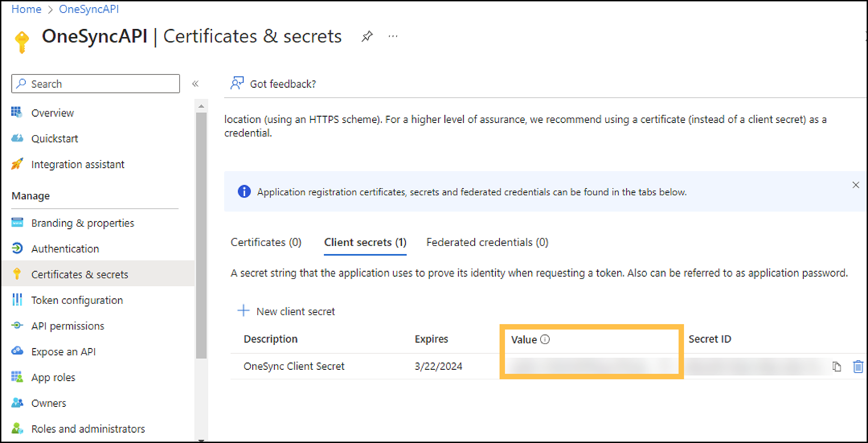Copy the Secret ID value
This screenshot has height=443, width=868.
(837, 366)
